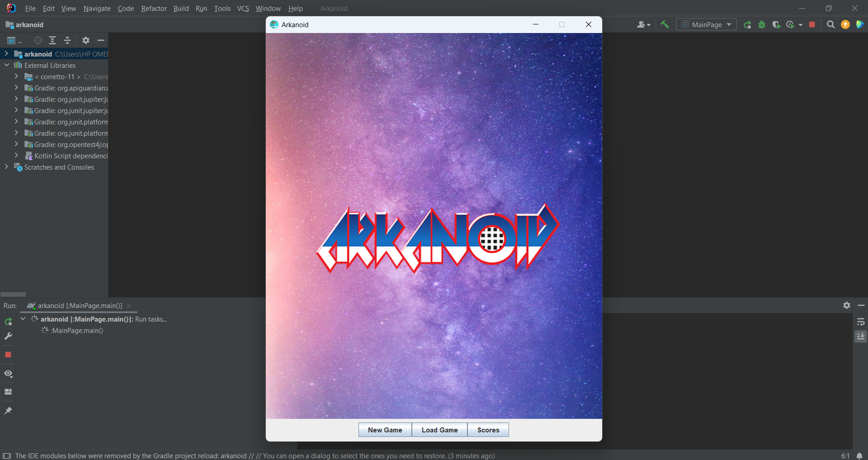Open the colorful Code With Me icon at far right
This screenshot has height=460, width=868.
[860, 25]
